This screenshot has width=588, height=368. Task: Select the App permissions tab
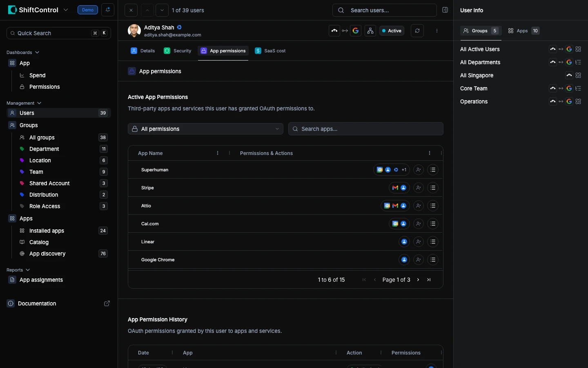(x=223, y=51)
